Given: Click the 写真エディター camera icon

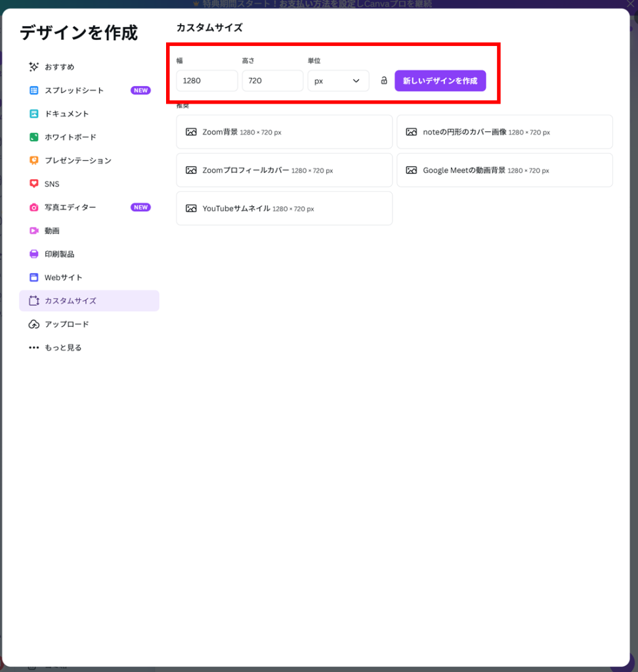Looking at the screenshot, I should [34, 207].
